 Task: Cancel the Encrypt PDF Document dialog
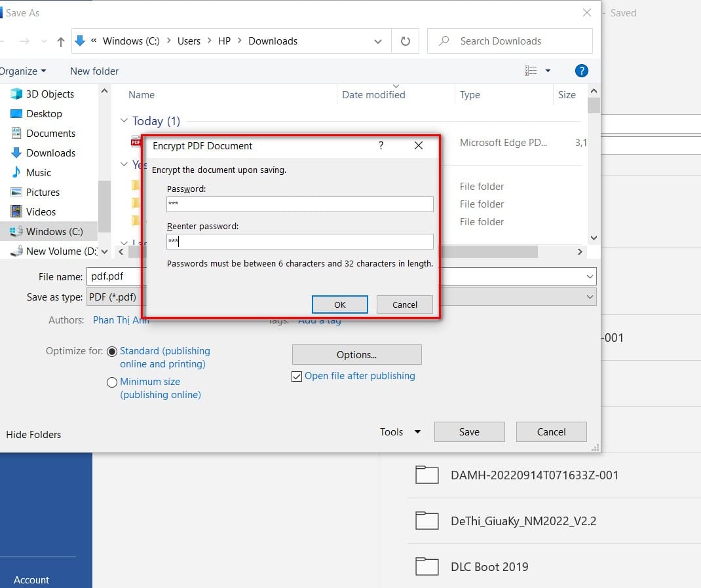(405, 304)
